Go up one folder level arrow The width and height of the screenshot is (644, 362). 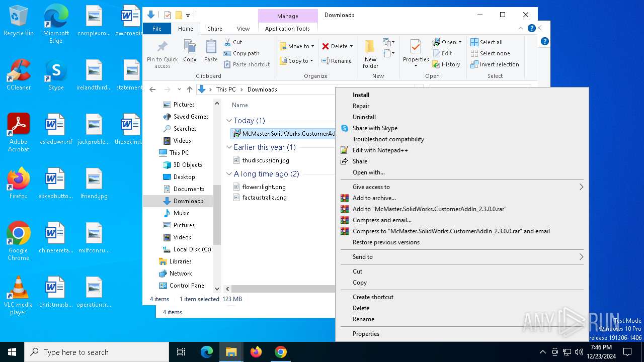tap(189, 89)
